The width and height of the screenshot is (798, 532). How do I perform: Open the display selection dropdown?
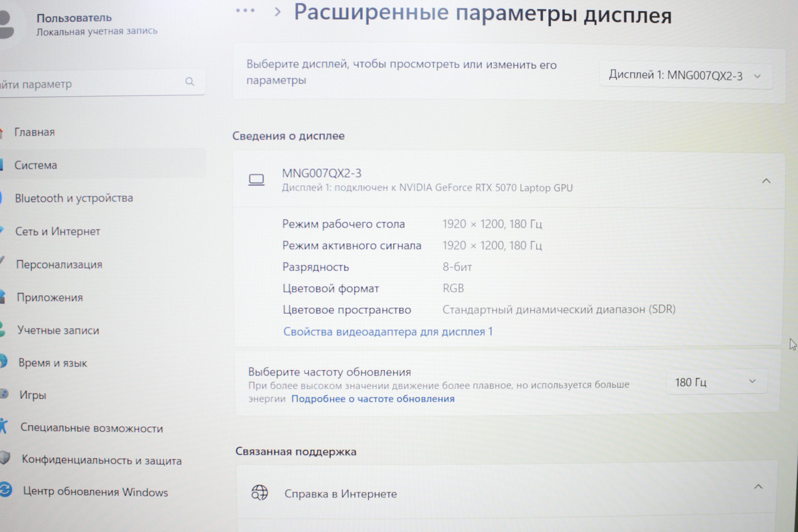pyautogui.click(x=686, y=76)
